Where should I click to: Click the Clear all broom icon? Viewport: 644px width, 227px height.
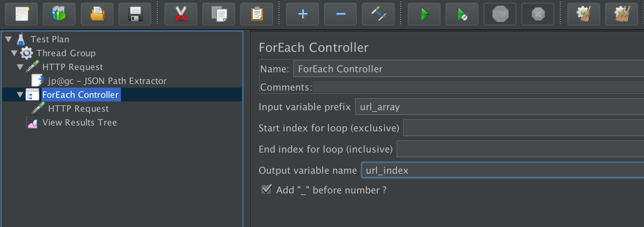[621, 14]
